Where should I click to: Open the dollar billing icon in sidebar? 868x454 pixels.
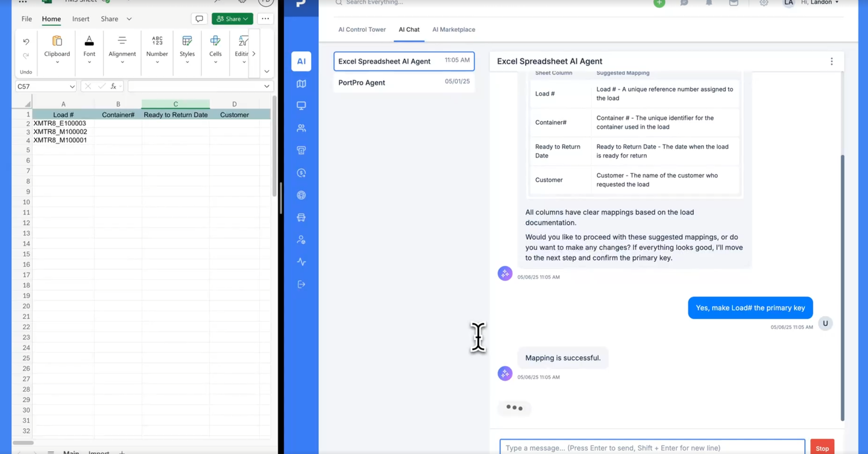(x=301, y=173)
